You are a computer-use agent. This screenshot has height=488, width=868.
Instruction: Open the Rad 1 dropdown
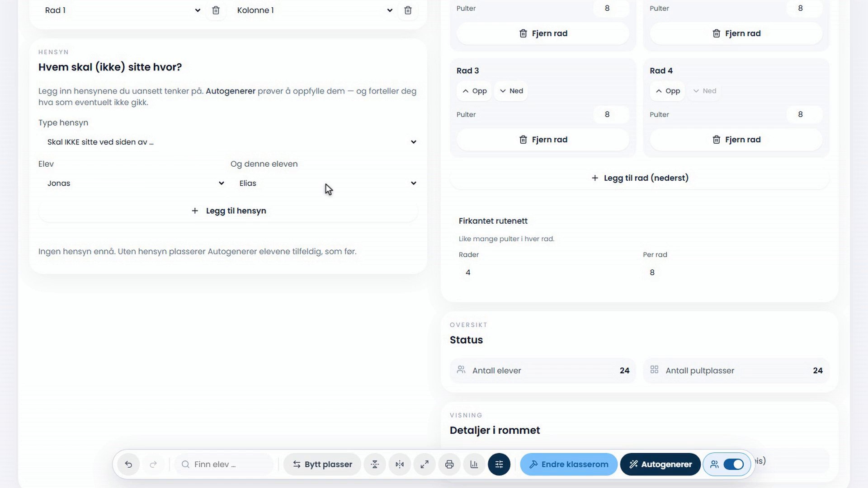pos(122,10)
